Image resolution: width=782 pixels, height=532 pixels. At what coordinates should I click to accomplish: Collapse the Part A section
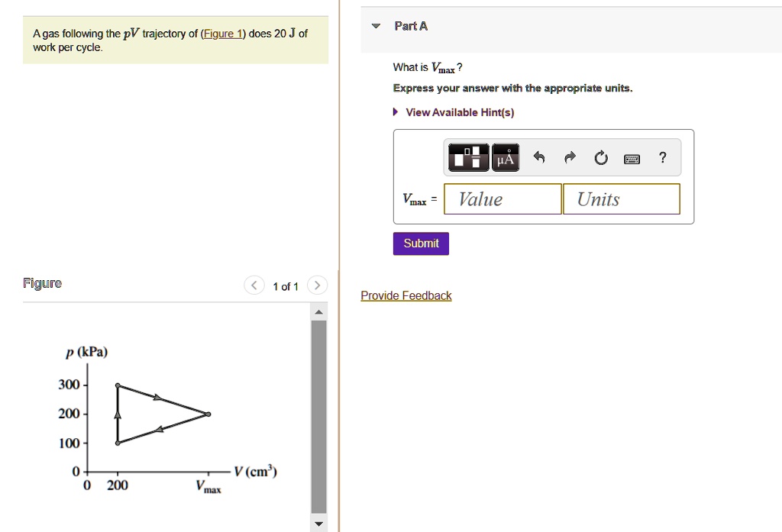pos(375,24)
